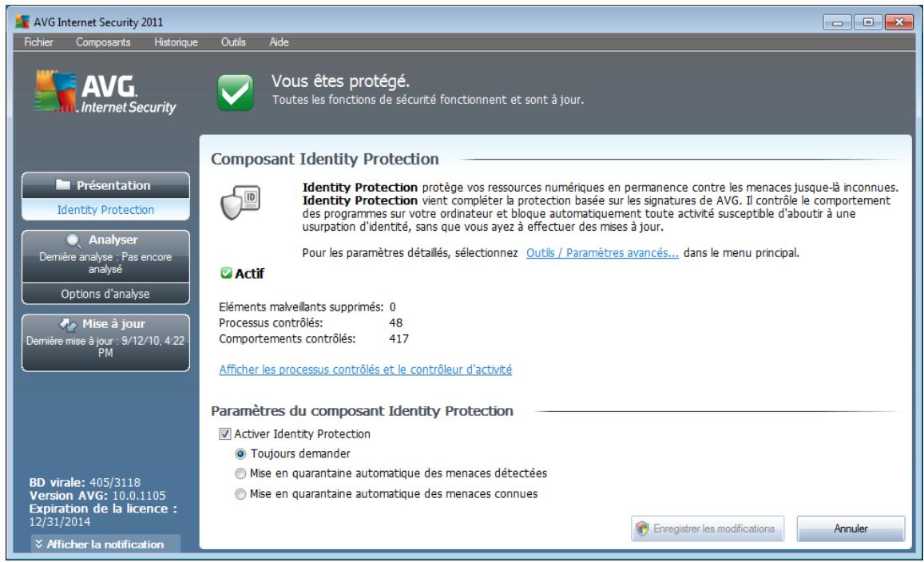Viewport: 924px width, 562px height.
Task: Click Enregistrer les modifications button
Action: (x=707, y=528)
